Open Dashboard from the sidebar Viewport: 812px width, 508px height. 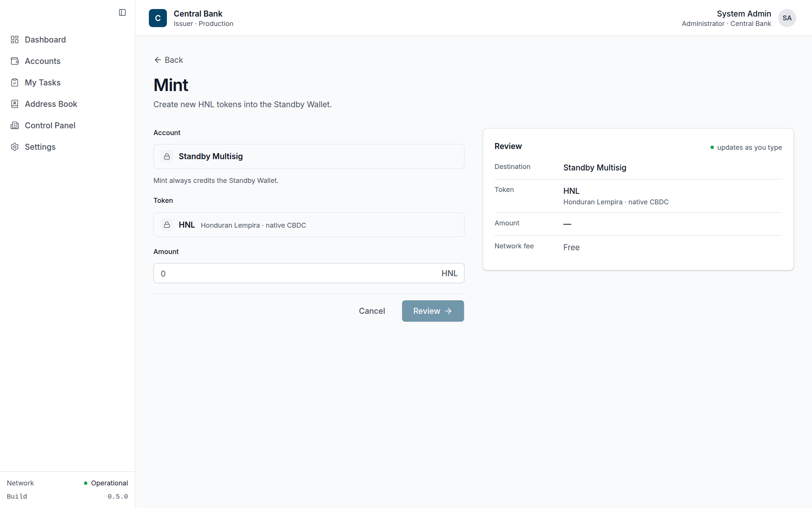coord(68,40)
